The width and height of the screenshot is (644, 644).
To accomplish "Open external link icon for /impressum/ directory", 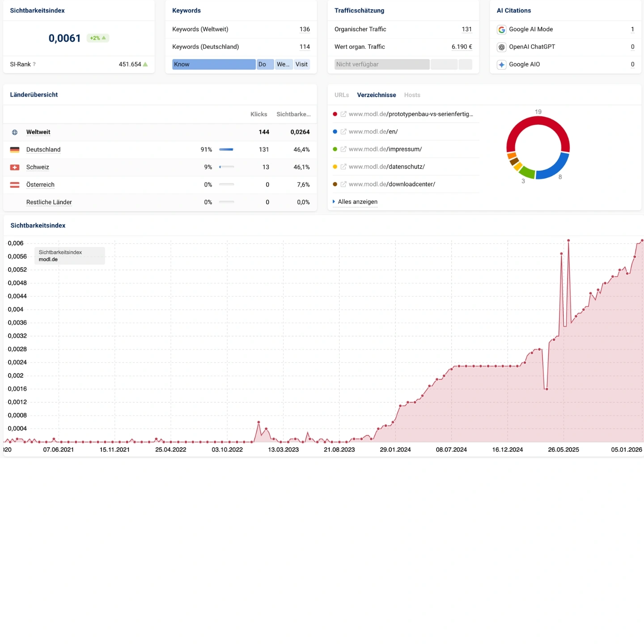I will 343,149.
